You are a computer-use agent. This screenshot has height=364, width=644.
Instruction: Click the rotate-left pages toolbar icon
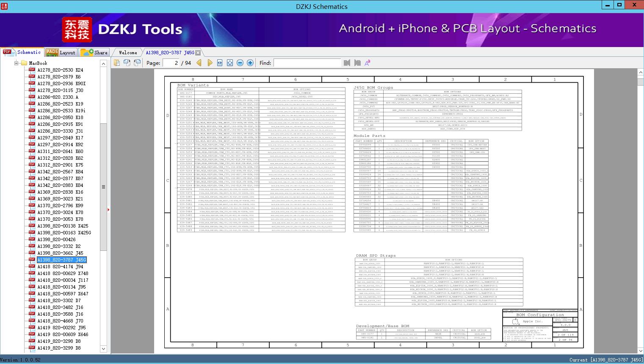(x=127, y=63)
